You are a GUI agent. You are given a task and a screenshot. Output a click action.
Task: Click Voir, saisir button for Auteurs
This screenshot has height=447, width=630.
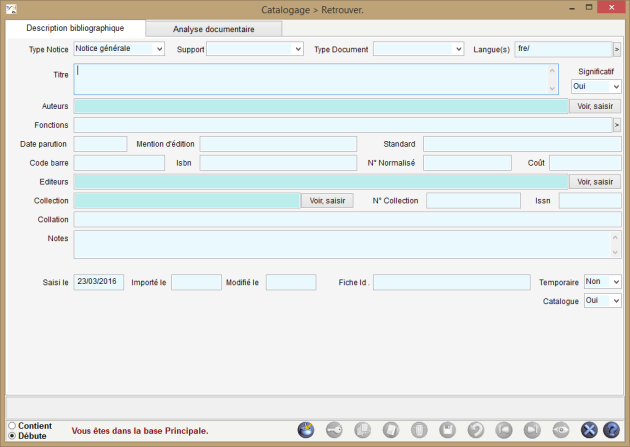594,106
